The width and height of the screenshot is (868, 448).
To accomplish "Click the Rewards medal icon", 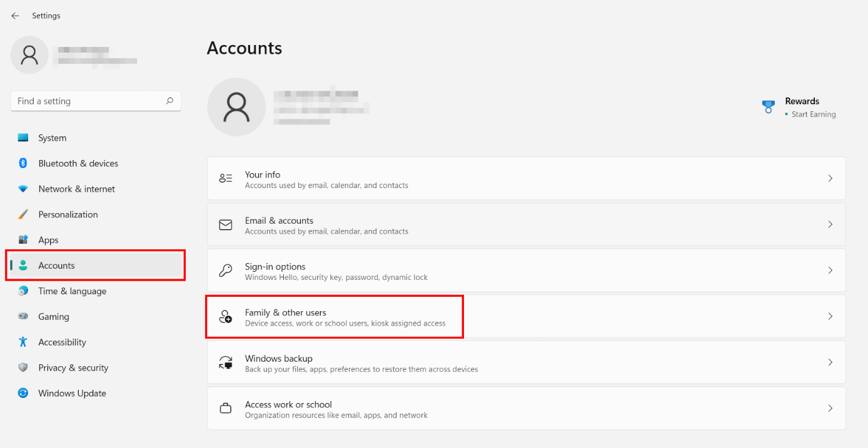I will (769, 107).
